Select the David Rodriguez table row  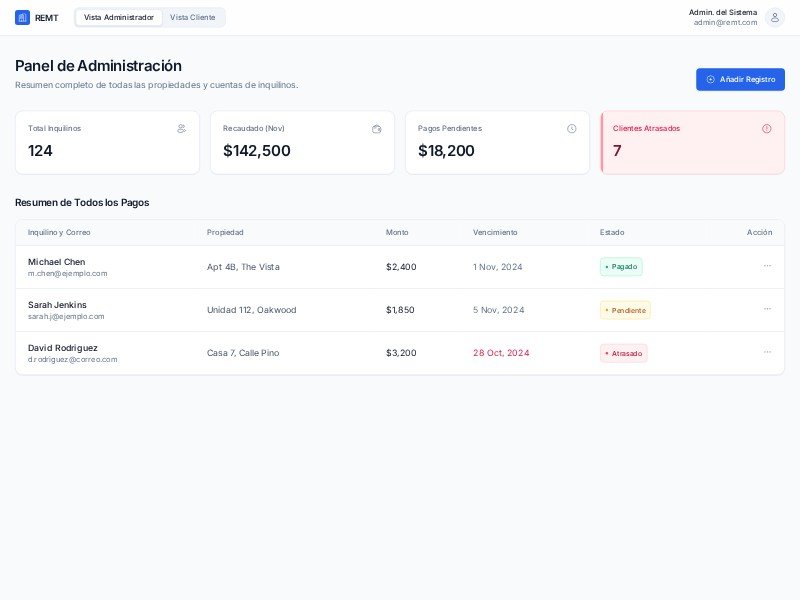[300, 353]
